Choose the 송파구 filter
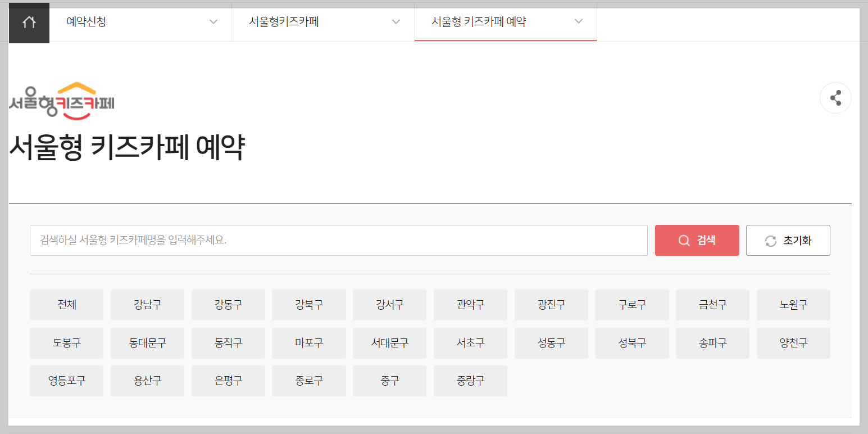 point(712,343)
